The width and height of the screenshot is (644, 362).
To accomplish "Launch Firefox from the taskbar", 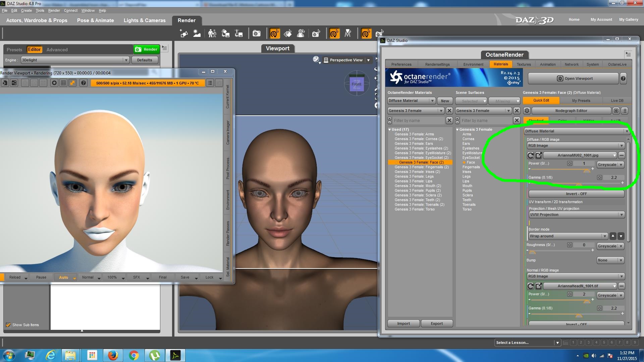I will tap(113, 355).
